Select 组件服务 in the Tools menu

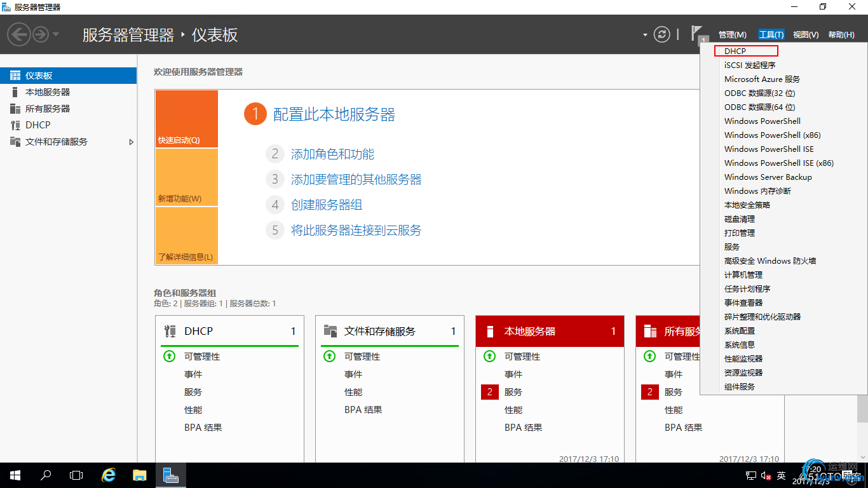[x=740, y=386]
